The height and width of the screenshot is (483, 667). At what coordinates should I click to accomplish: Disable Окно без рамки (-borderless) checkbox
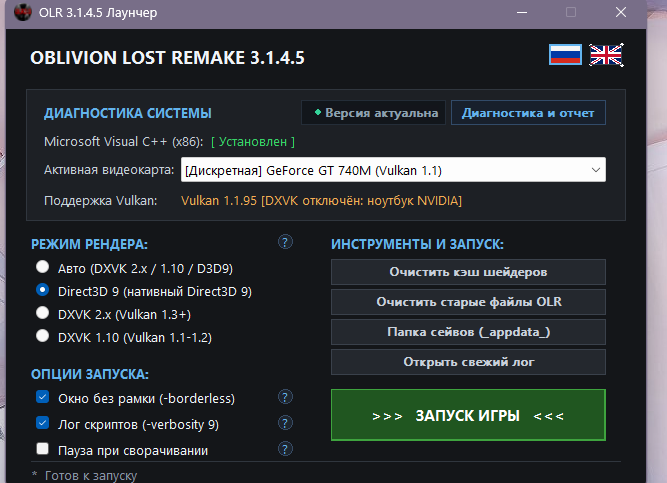tap(43, 397)
